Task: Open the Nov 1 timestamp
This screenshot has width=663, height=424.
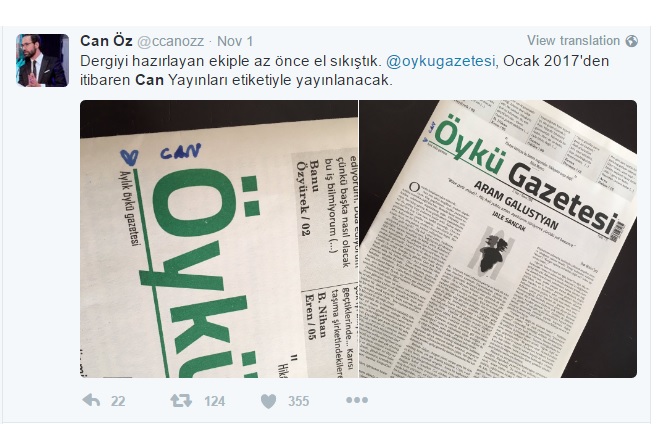Action: [x=235, y=41]
